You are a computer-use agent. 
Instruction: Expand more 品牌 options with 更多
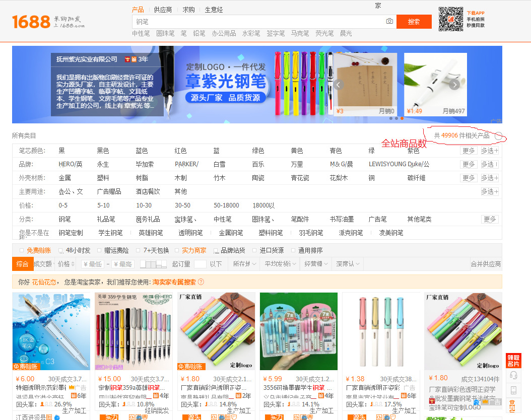[x=469, y=165]
